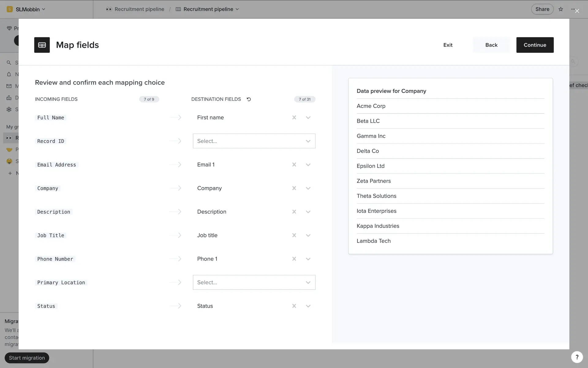Screen dimensions: 588x368
Task: Go Back to the previous step
Action: [x=491, y=45]
